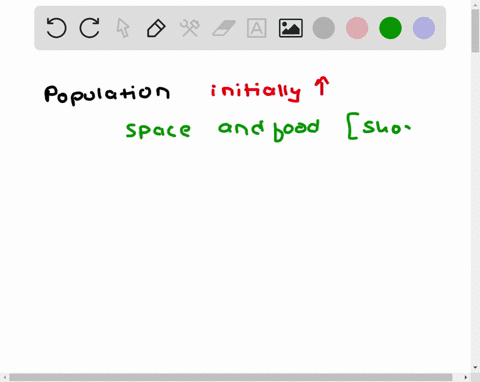
Task: Choose the gray color swatch
Action: coord(324,28)
